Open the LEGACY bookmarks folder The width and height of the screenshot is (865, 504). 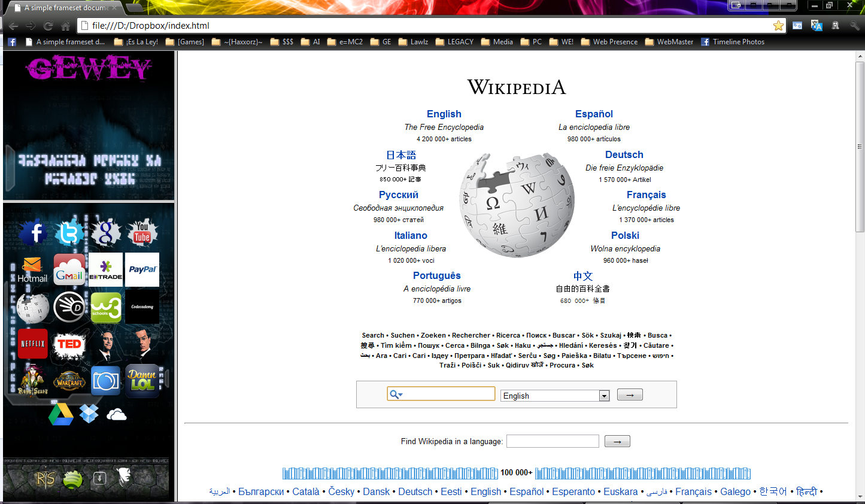[454, 42]
